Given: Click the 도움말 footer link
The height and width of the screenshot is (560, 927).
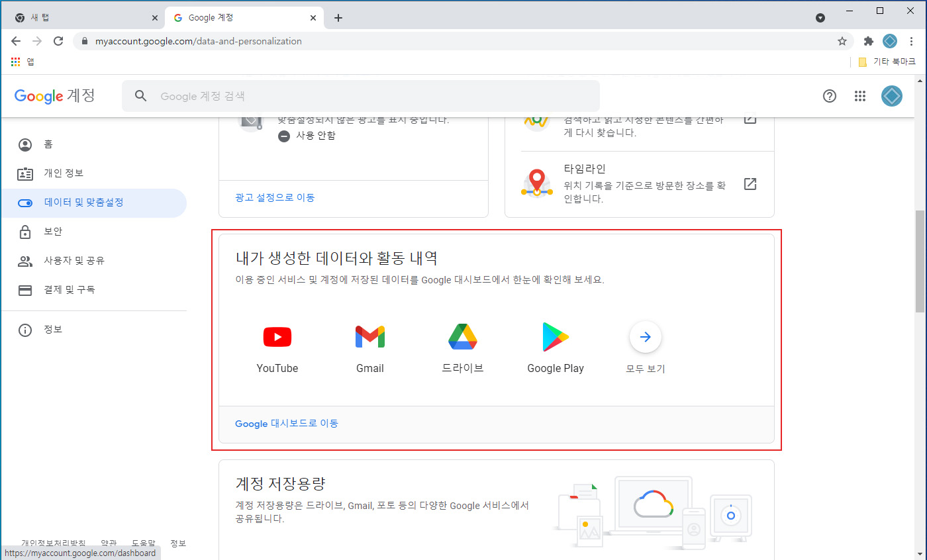Looking at the screenshot, I should [144, 543].
